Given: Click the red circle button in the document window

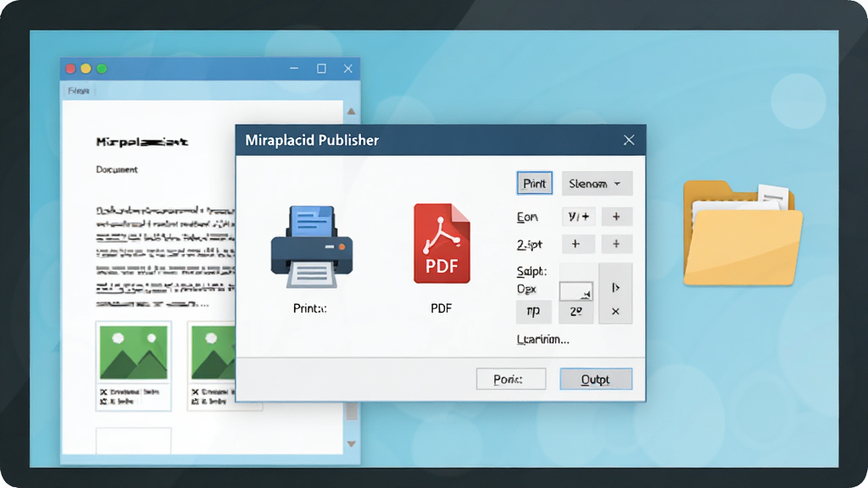Looking at the screenshot, I should click(70, 69).
